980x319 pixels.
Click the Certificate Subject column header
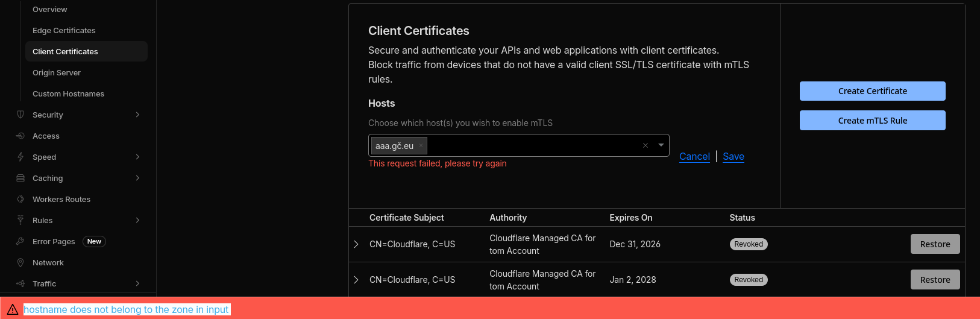click(407, 218)
